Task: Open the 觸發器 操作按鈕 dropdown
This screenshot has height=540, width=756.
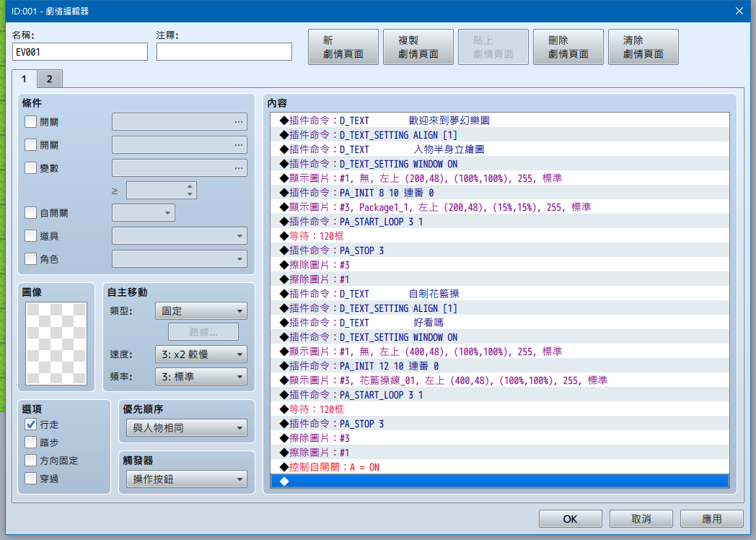Action: pos(187,479)
